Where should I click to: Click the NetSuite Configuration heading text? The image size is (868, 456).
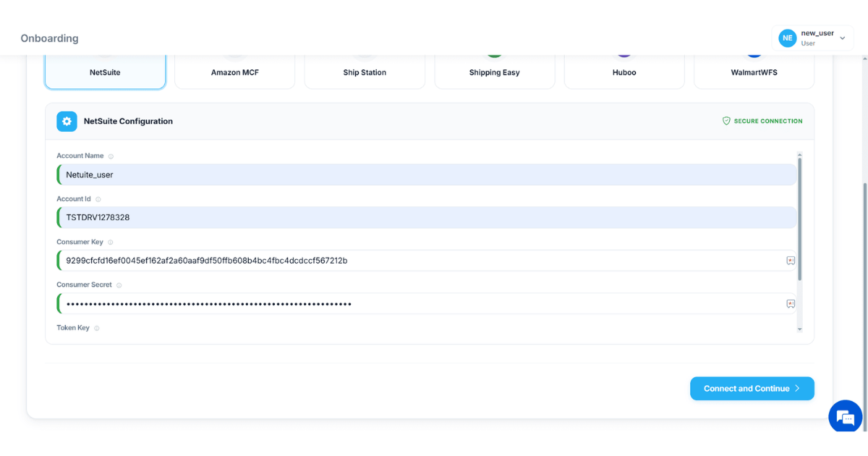pyautogui.click(x=128, y=122)
